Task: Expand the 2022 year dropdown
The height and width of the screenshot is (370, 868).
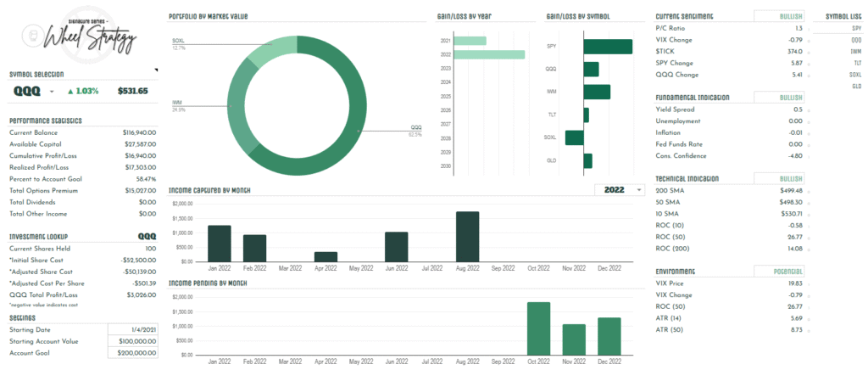Action: 638,190
